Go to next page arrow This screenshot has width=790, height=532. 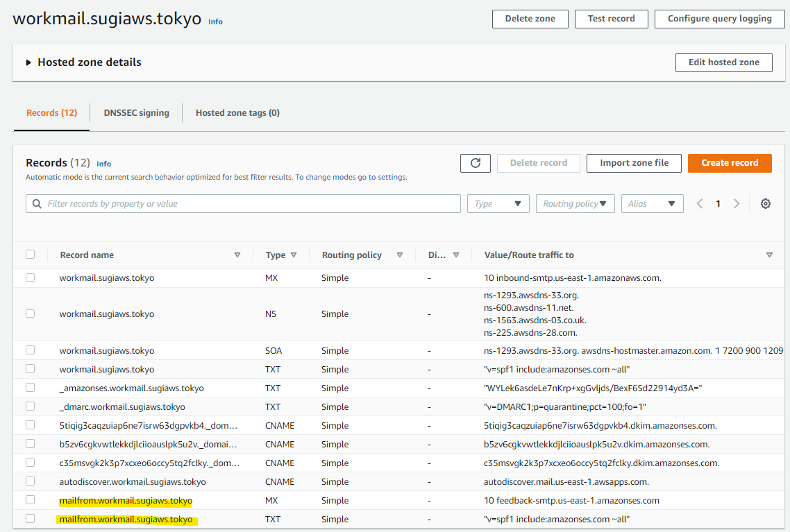[x=737, y=204]
